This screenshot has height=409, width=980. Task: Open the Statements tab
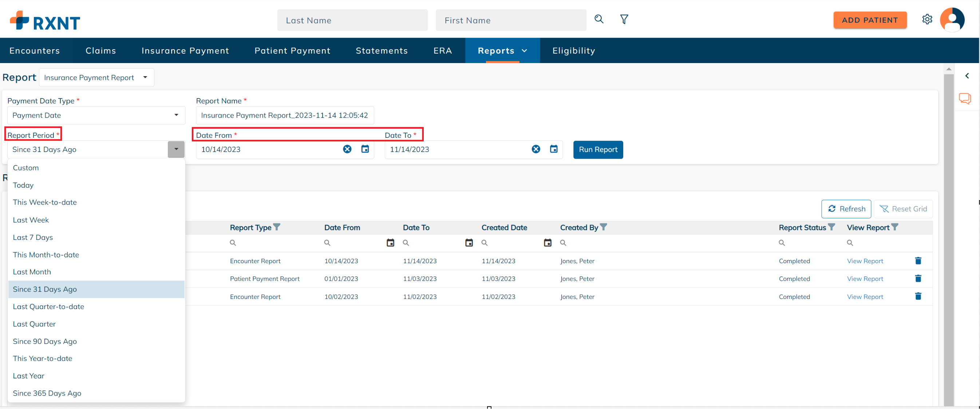pyautogui.click(x=382, y=50)
